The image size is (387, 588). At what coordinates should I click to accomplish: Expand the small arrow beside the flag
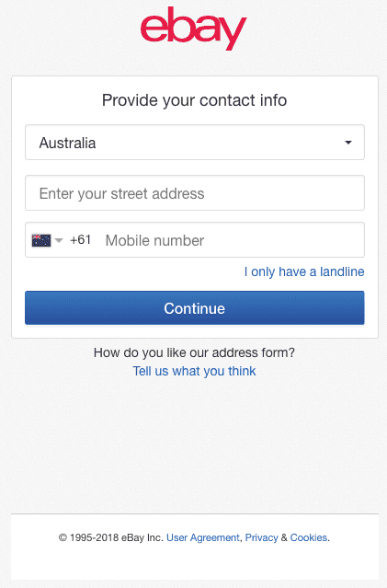click(x=59, y=240)
